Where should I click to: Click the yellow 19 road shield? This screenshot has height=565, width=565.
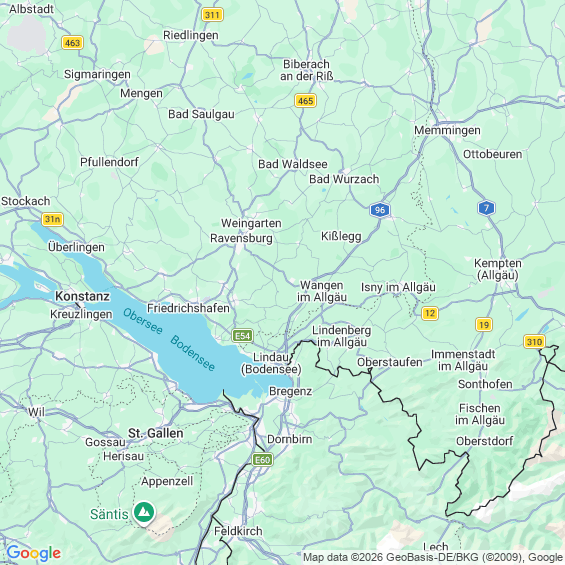pos(484,325)
